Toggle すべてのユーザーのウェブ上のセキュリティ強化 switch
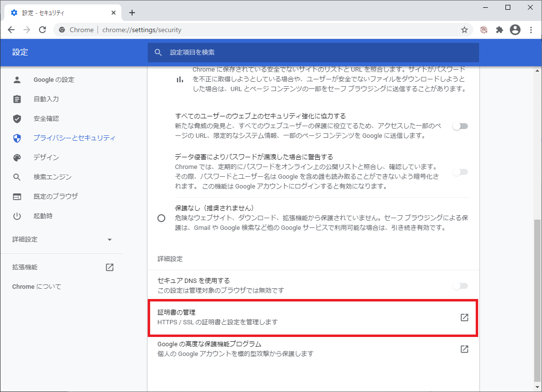This screenshot has width=542, height=392. tap(460, 126)
